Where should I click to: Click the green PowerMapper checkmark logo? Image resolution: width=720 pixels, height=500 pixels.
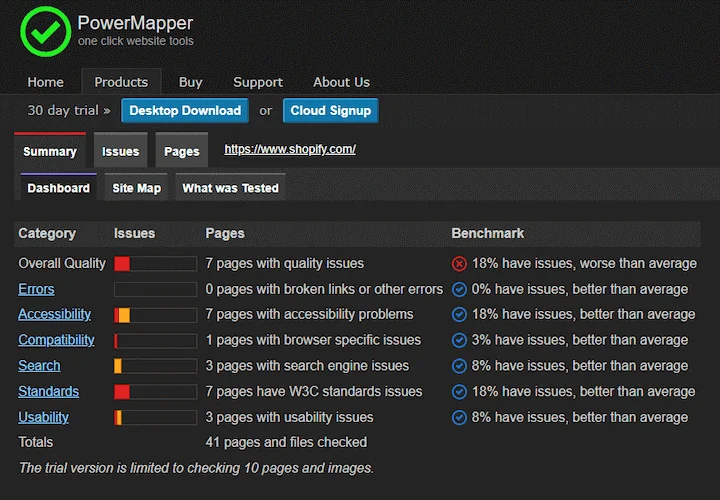[x=45, y=31]
